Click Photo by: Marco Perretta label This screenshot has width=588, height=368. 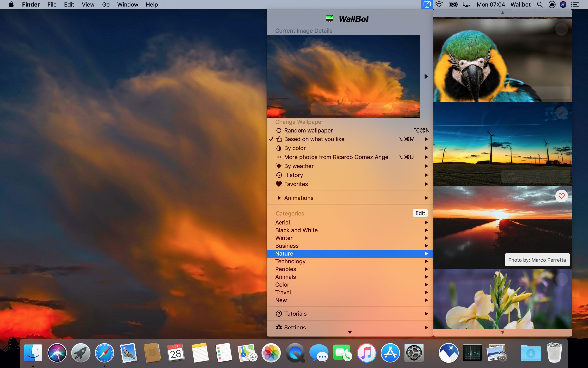(537, 260)
